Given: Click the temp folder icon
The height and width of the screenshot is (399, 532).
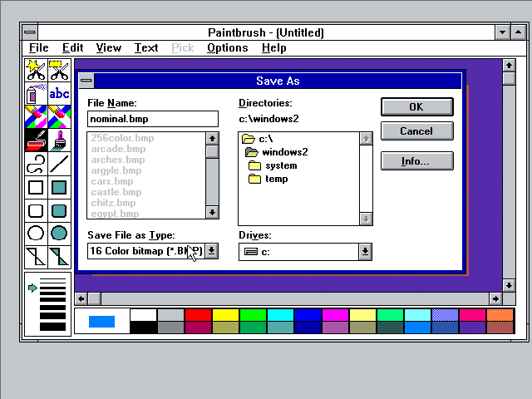Looking at the screenshot, I should point(254,179).
